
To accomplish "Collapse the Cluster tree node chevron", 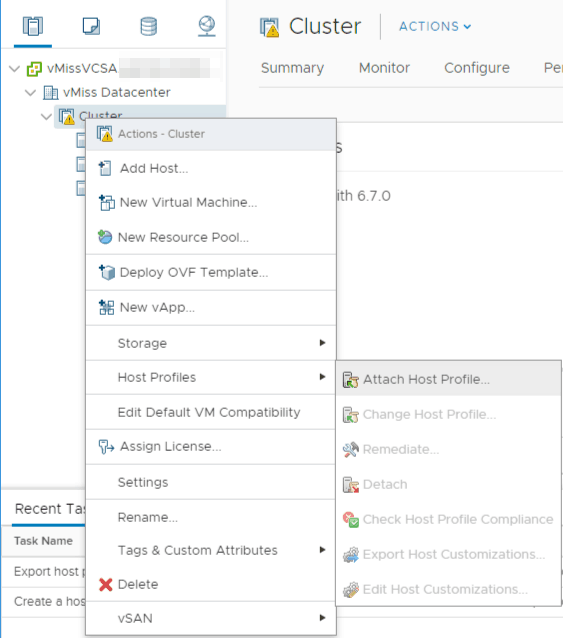I will click(46, 117).
